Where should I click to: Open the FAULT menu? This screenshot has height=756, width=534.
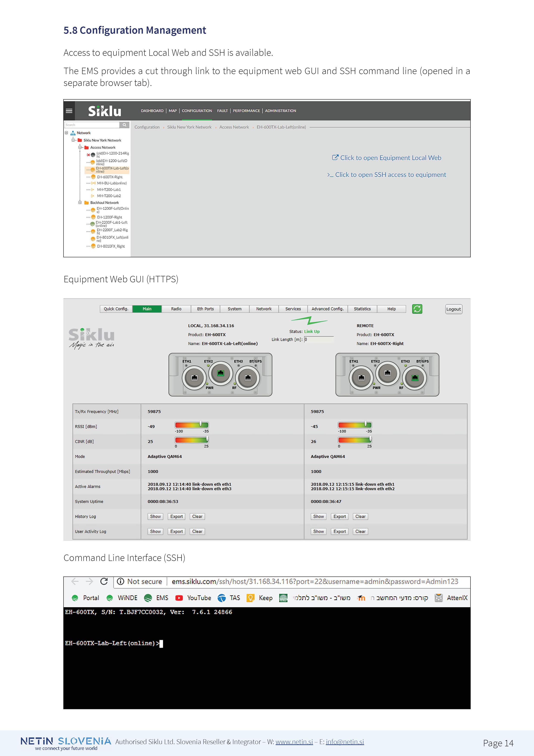222,111
